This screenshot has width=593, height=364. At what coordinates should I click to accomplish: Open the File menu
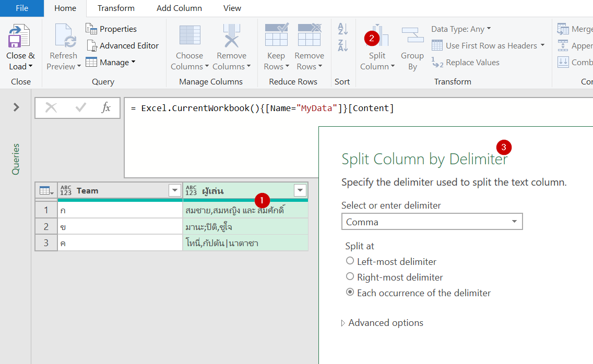(x=21, y=8)
